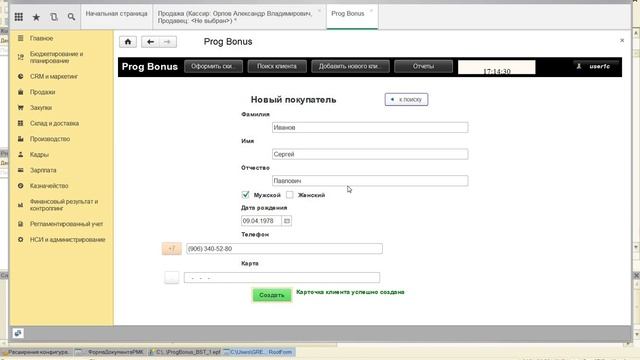The width and height of the screenshot is (640, 360).
Task: Click the Производство factory icon
Action: pyautogui.click(x=20, y=139)
